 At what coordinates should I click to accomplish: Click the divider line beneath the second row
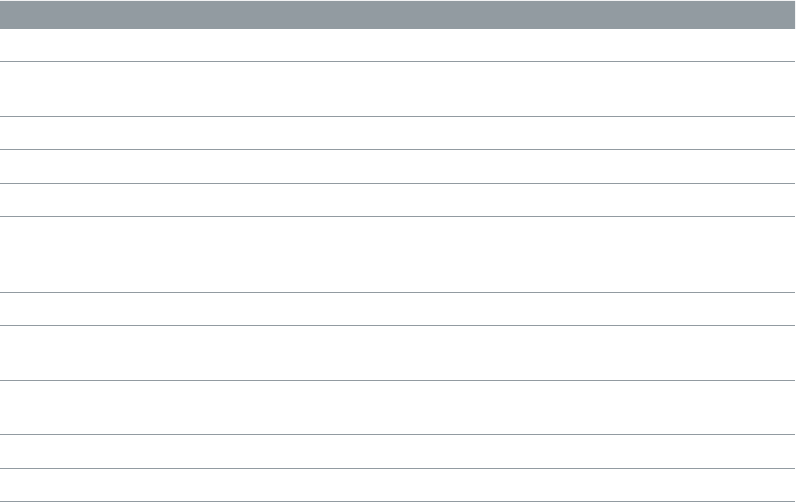tap(398, 117)
